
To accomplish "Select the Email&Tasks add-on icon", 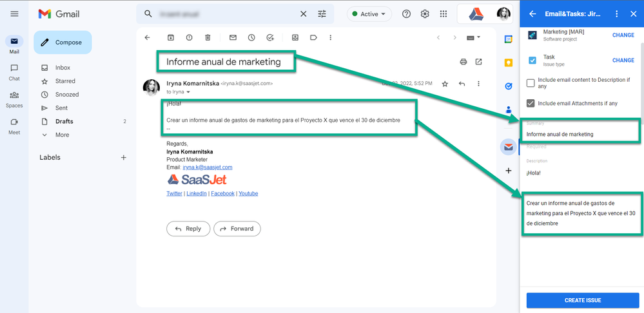I will click(509, 147).
